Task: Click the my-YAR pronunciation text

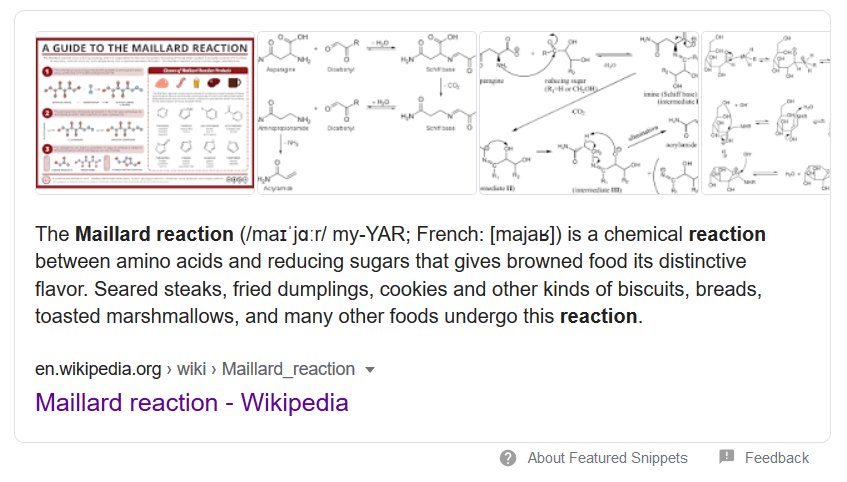Action: (x=368, y=234)
